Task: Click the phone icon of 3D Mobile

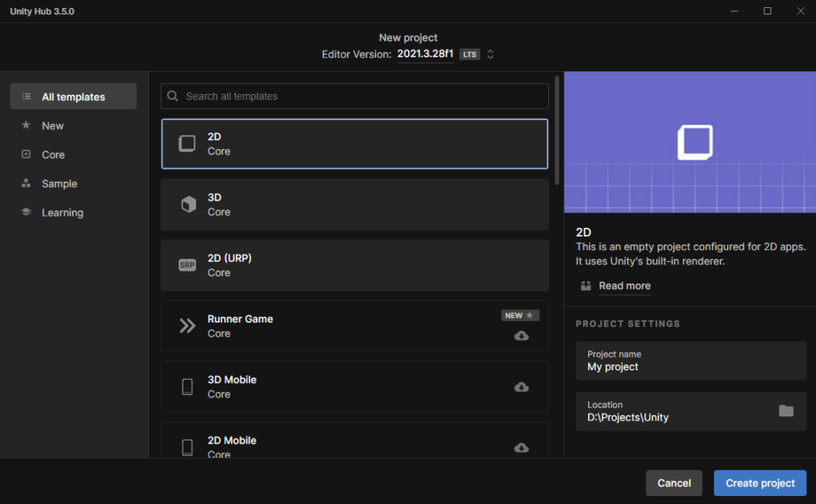Action: point(187,387)
